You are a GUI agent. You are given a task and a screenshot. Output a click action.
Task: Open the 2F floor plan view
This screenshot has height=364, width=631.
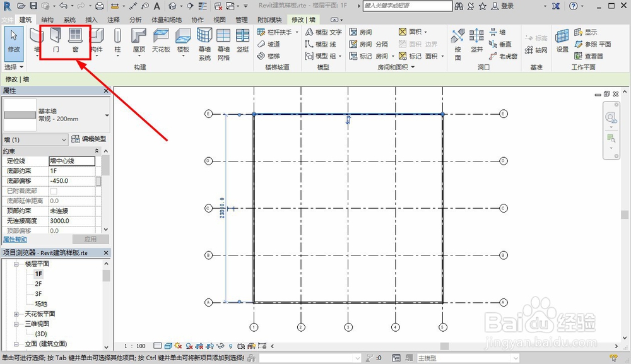(38, 283)
